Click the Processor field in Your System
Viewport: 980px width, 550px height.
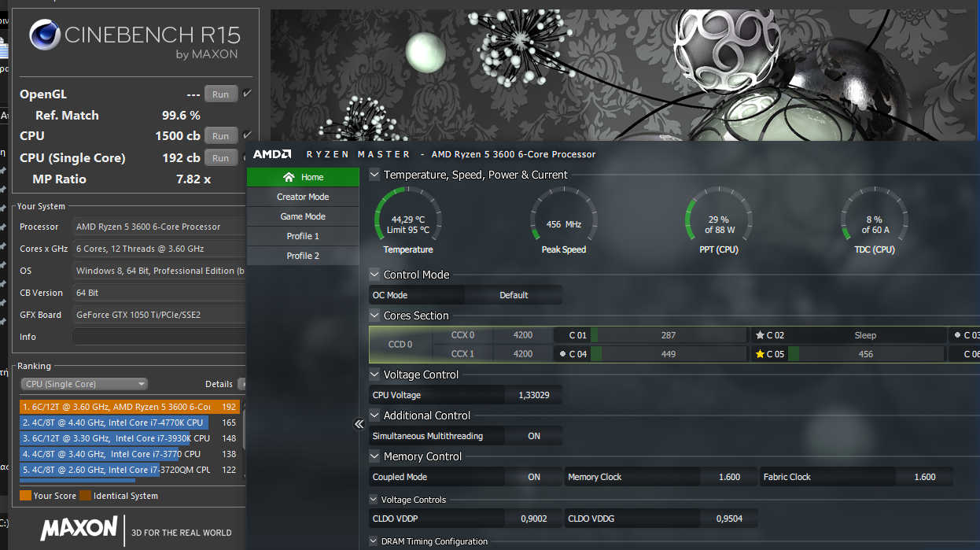(160, 227)
